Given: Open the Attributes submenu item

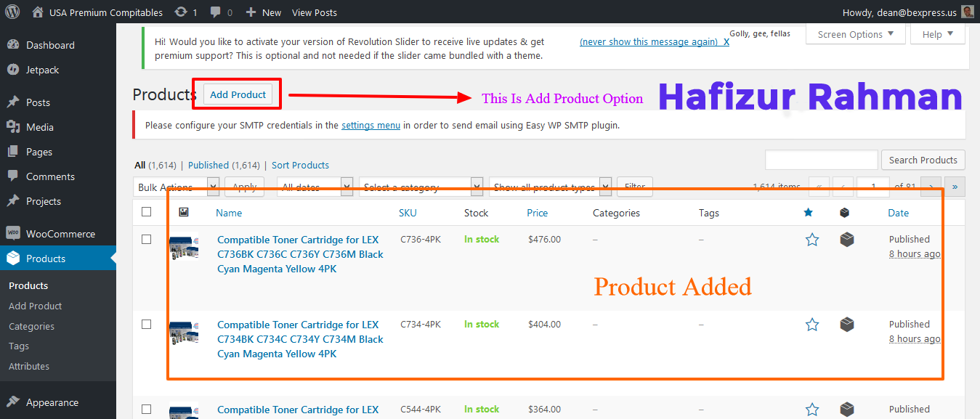Looking at the screenshot, I should tap(29, 366).
